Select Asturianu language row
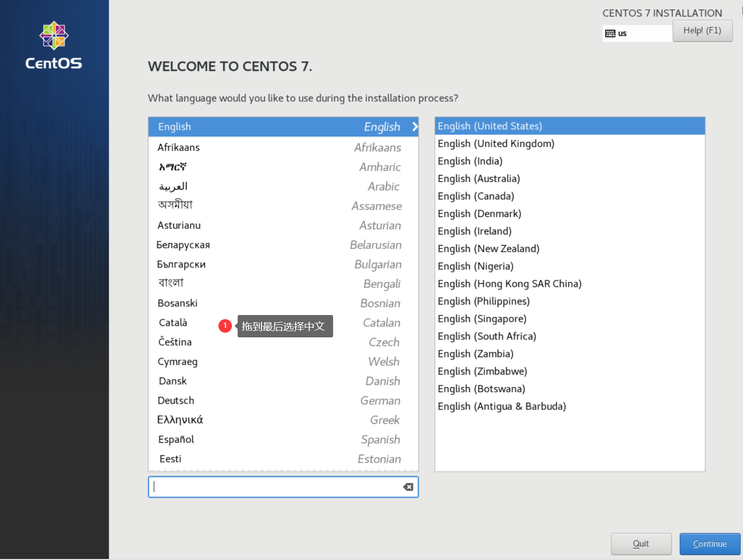 pyautogui.click(x=283, y=225)
